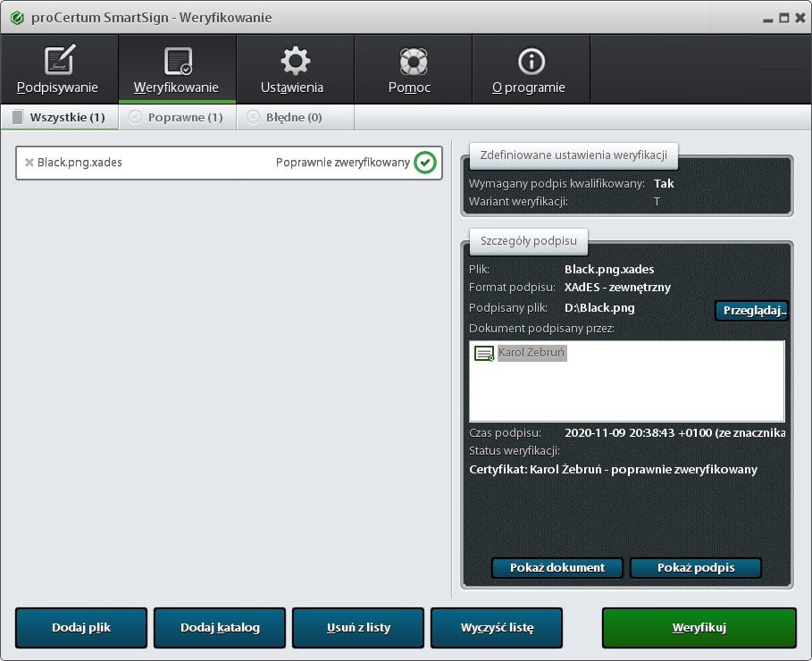Image resolution: width=812 pixels, height=661 pixels.
Task: Click the D:\Black.png file path
Action: 599,308
